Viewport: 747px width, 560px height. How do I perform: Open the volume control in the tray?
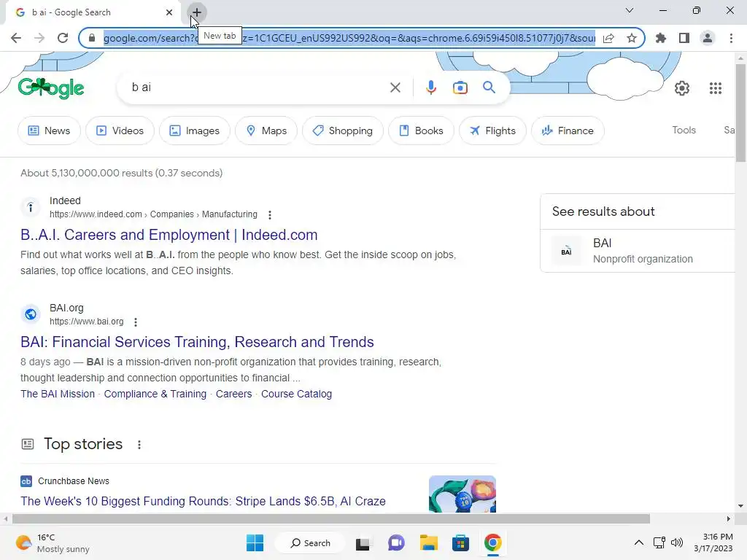(676, 542)
